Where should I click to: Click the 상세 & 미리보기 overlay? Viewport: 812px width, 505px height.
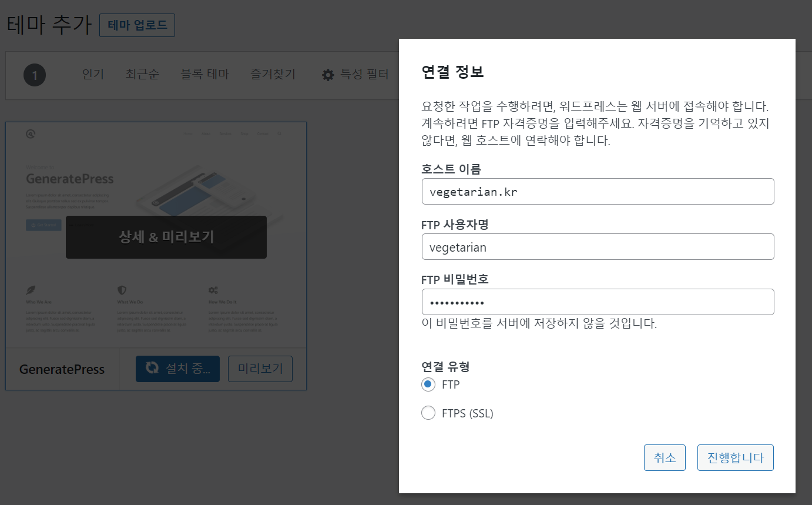pos(166,237)
